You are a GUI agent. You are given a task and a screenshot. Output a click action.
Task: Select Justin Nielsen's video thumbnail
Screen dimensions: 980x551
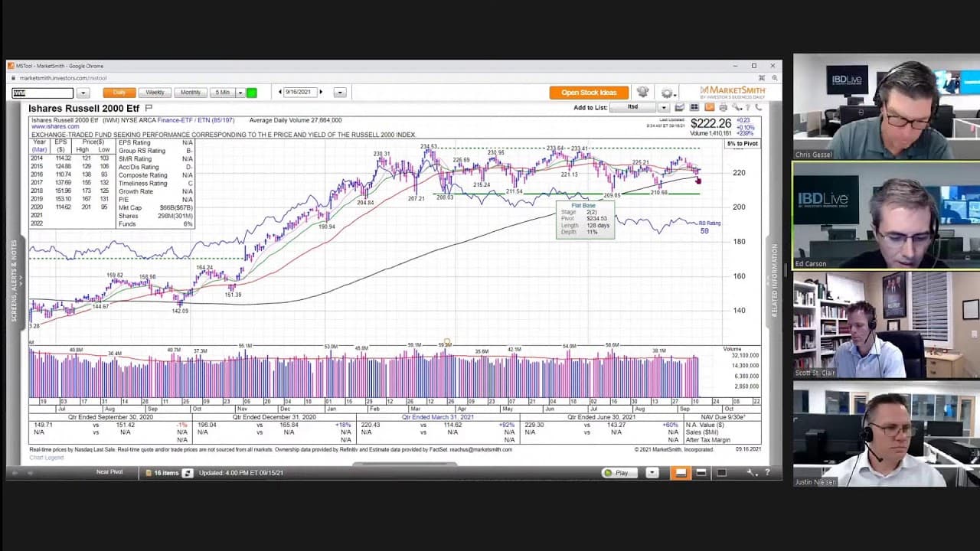click(x=887, y=434)
